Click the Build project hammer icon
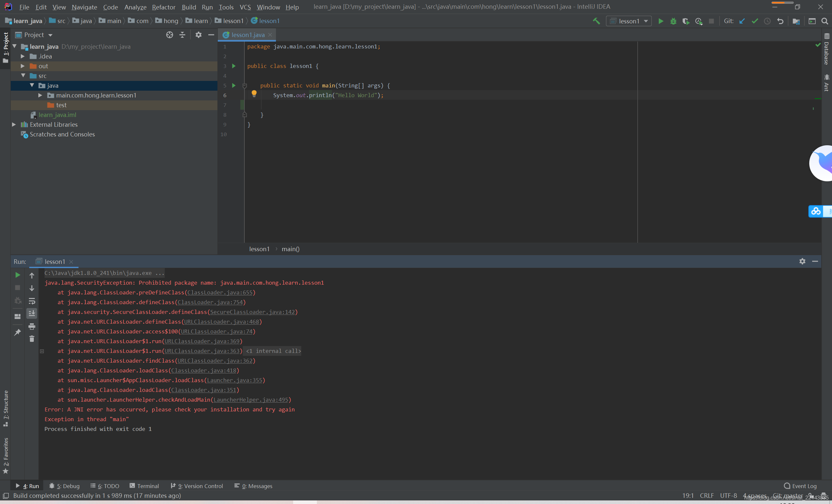This screenshot has width=832, height=504. [x=596, y=21]
